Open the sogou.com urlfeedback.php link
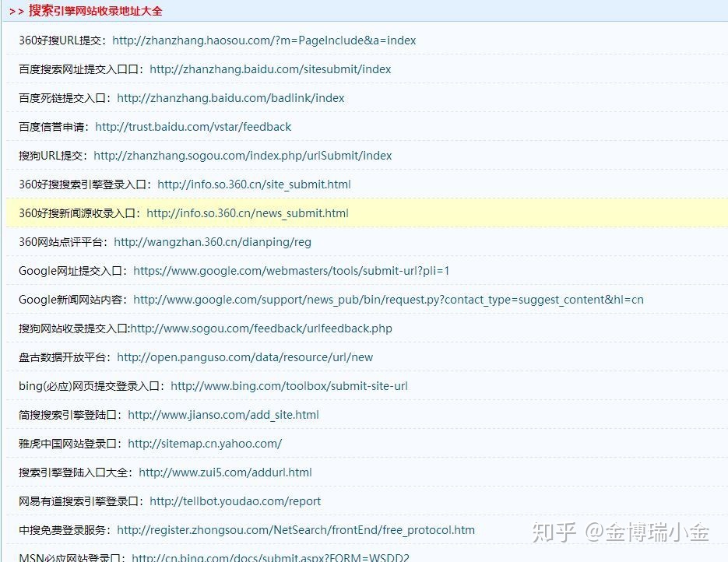This screenshot has height=562, width=728. point(262,328)
